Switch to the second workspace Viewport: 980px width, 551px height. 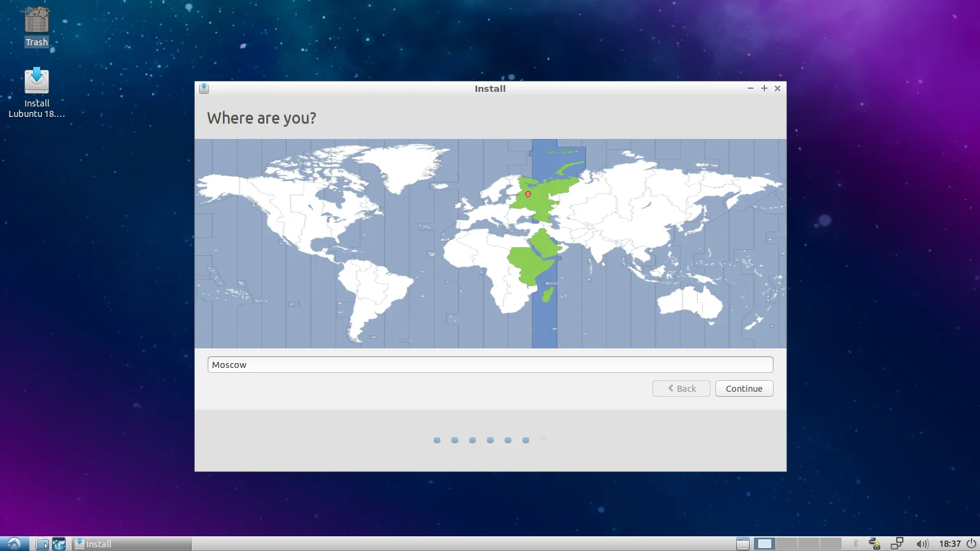(x=786, y=544)
